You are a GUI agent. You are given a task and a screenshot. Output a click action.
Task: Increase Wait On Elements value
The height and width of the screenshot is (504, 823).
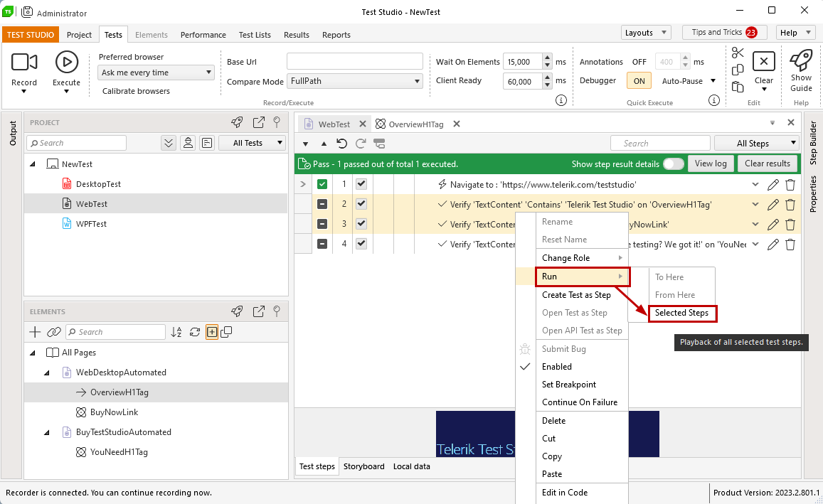(548, 58)
